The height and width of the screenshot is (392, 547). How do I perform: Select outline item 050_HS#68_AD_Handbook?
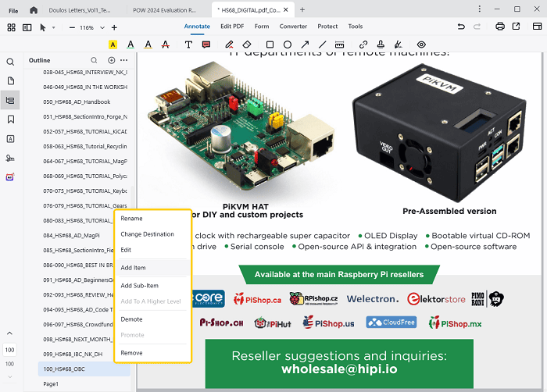click(x=77, y=102)
